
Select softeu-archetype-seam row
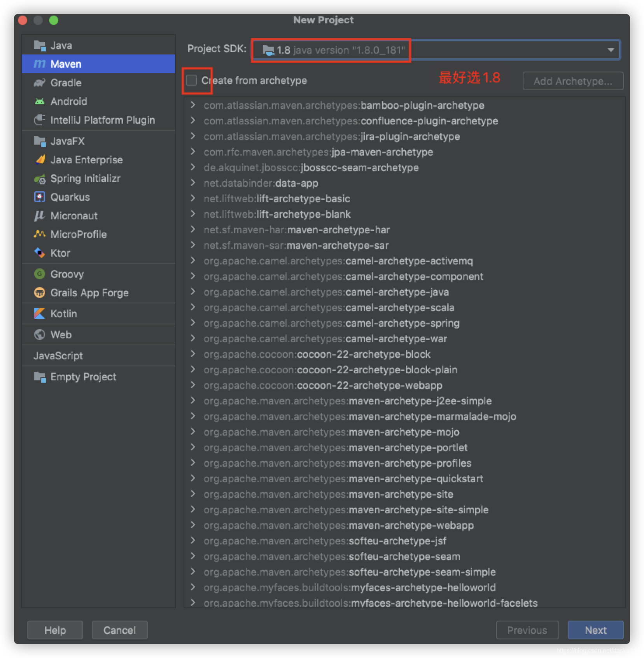click(x=404, y=556)
